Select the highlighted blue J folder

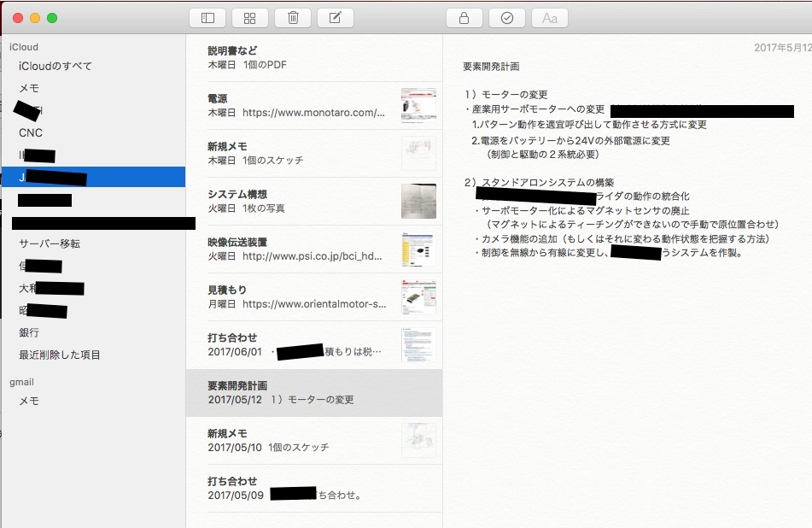coord(93,177)
